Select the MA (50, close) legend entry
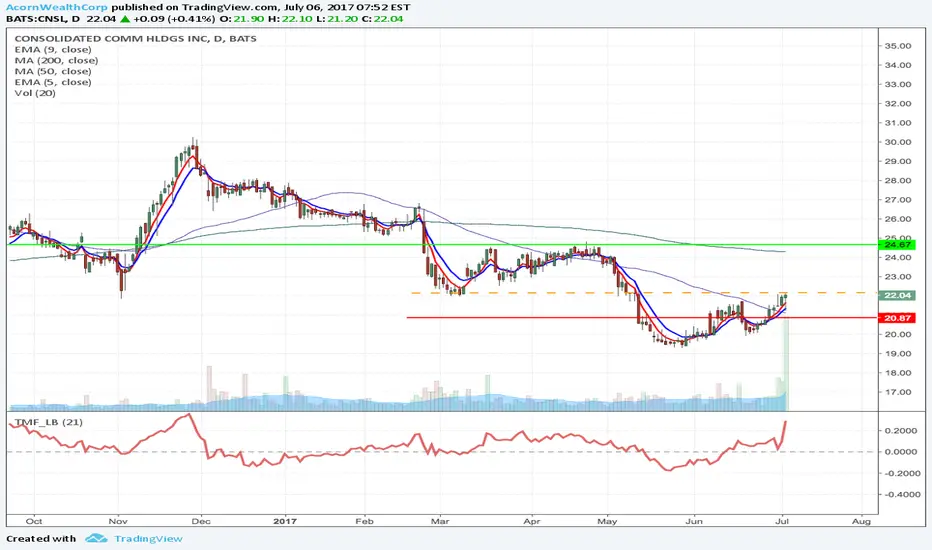This screenshot has height=550, width=932. pos(53,71)
